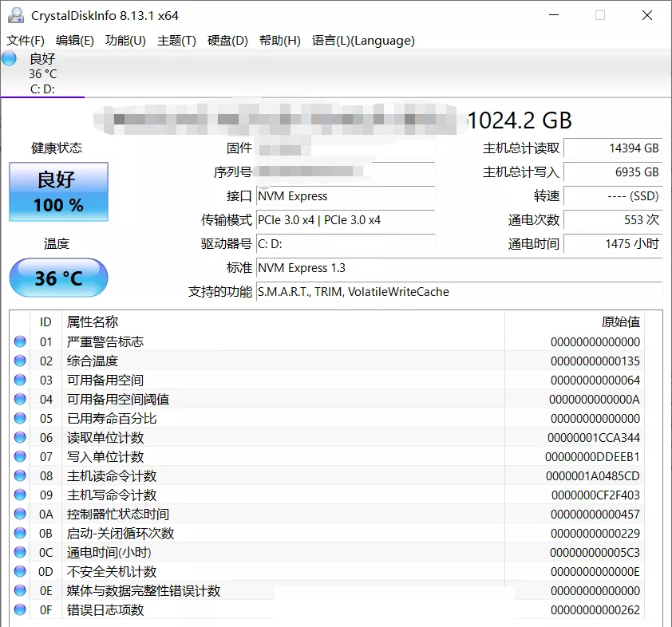
Task: Click status orb for attribute 0F 错误日志项数
Action: (x=20, y=610)
